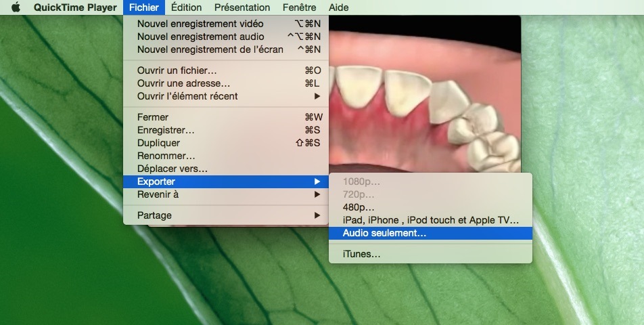Export to iTunes…

[x=430, y=254]
